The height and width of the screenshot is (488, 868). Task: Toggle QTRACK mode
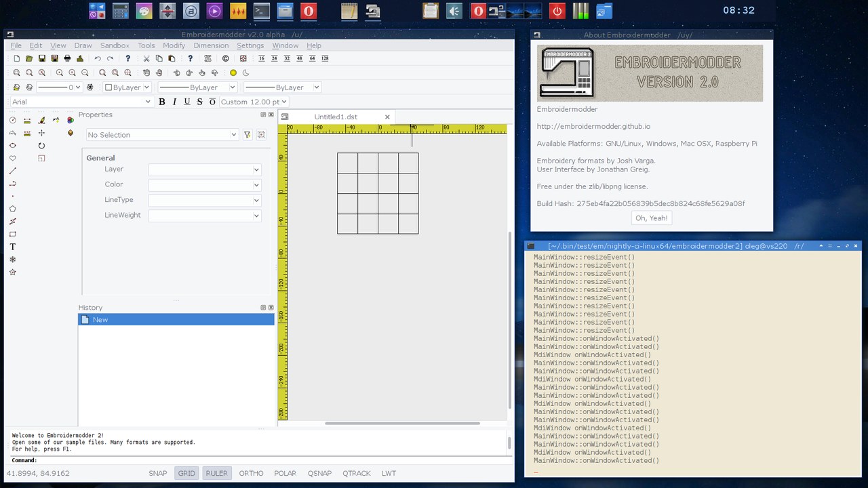point(357,473)
